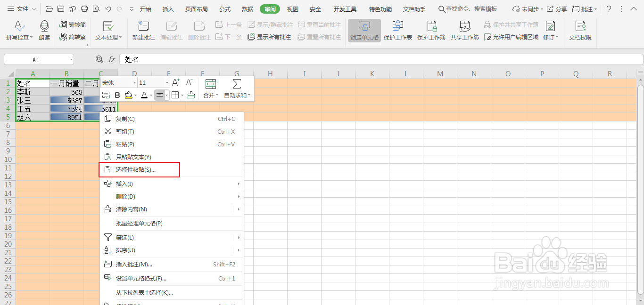This screenshot has height=305, width=644.
Task: Switch to the 开始 tab
Action: tap(146, 9)
